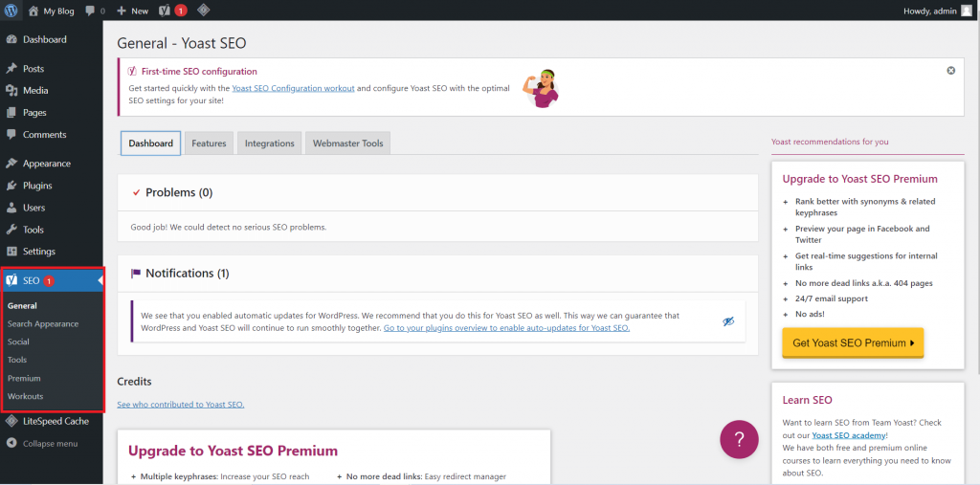Click the purple flag icon beside Notifications
Screen dimensions: 980x485
[136, 274]
